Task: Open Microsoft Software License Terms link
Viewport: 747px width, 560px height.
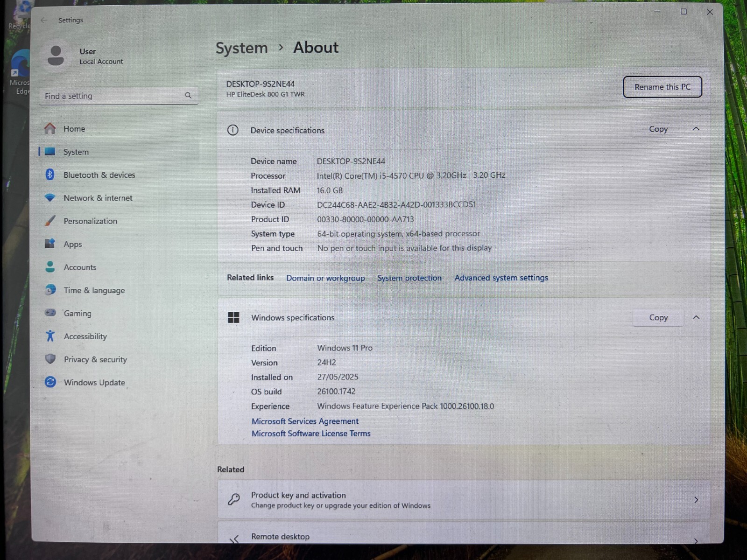Action: coord(311,433)
